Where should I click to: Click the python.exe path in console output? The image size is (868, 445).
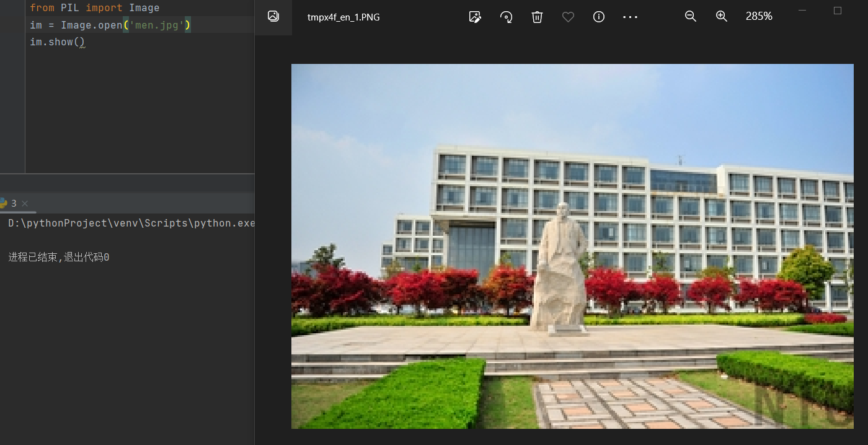131,223
